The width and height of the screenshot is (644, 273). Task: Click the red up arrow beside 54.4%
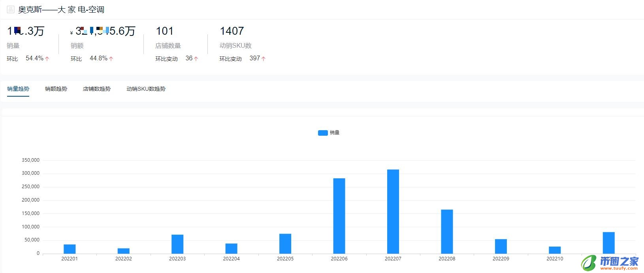[x=47, y=59]
